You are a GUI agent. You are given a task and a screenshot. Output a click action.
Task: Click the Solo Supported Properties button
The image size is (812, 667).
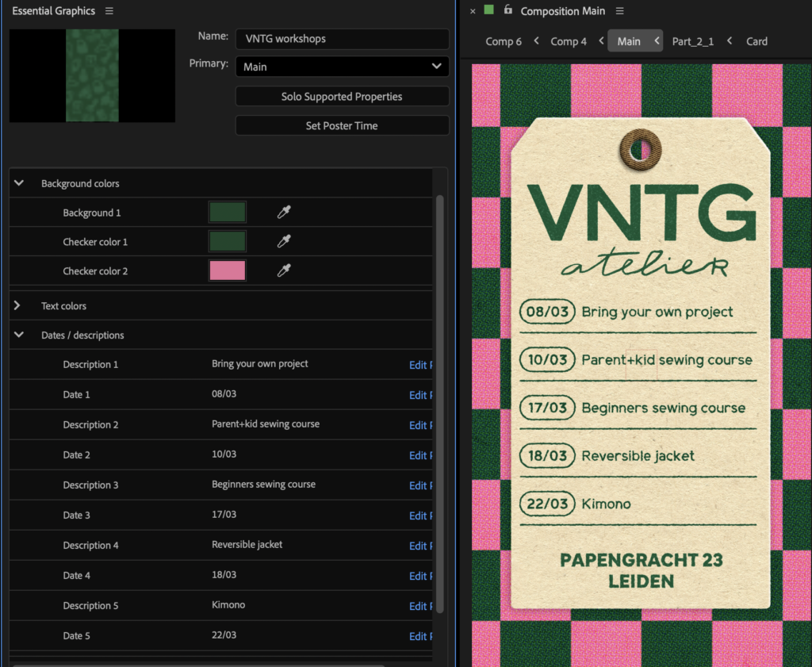[343, 97]
